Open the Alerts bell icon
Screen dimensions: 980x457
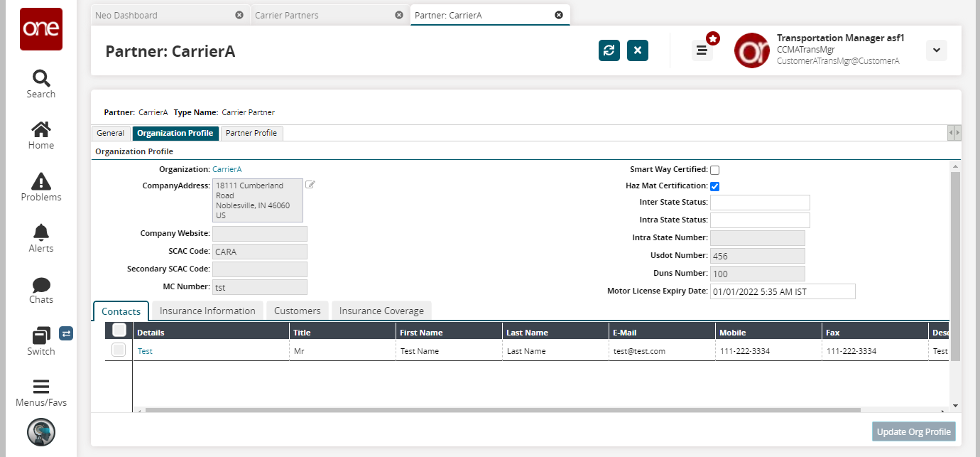(41, 233)
